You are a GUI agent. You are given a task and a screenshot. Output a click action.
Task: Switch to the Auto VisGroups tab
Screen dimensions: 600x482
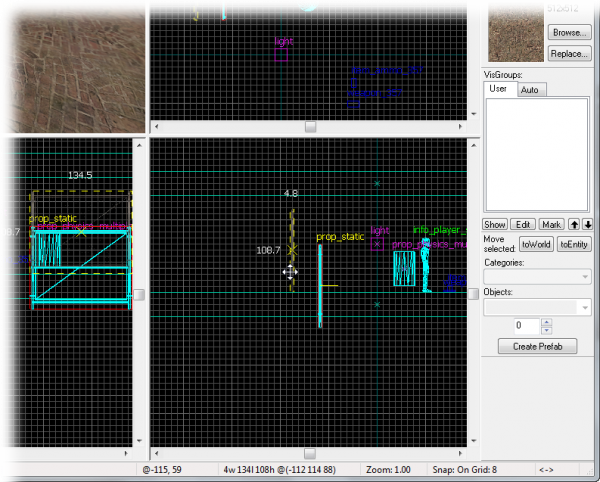coord(530,89)
